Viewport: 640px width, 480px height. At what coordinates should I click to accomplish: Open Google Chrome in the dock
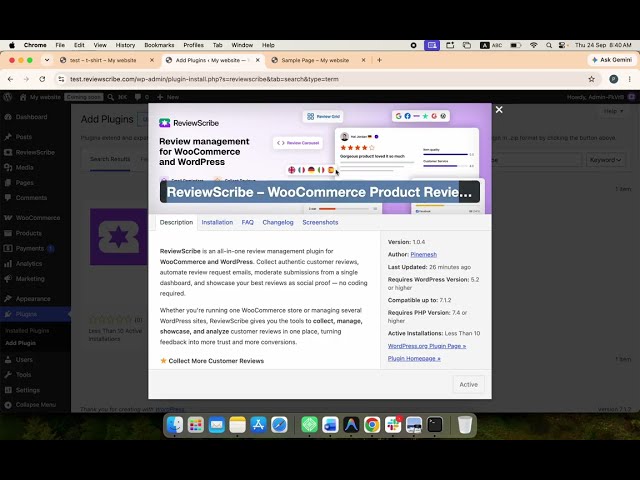(x=372, y=425)
